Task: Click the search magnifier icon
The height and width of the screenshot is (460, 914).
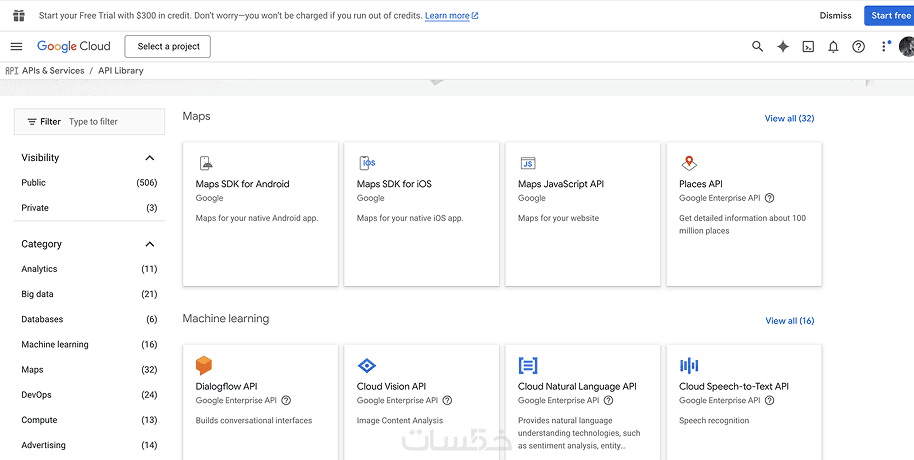Action: click(757, 47)
